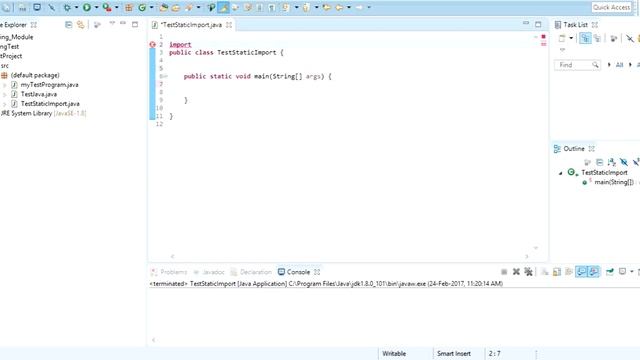Click the Writable status bar entry
The width and height of the screenshot is (640, 360).
(x=394, y=353)
